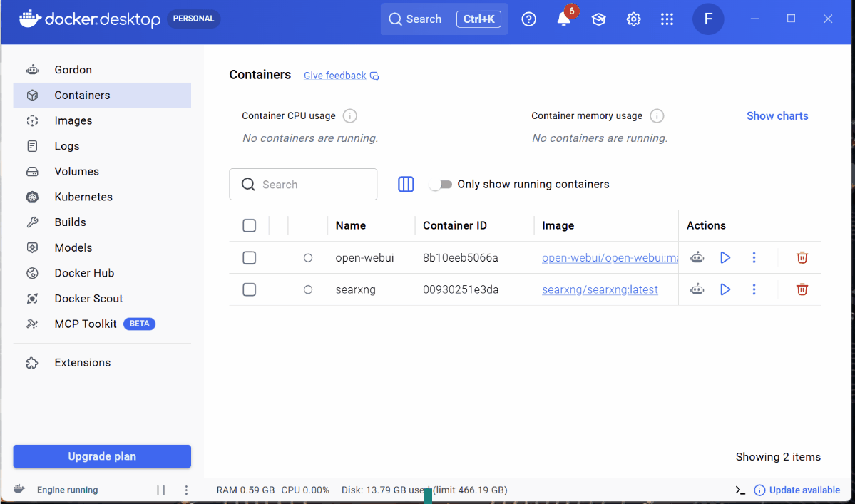Click the Builds wrench icon

pos(32,222)
